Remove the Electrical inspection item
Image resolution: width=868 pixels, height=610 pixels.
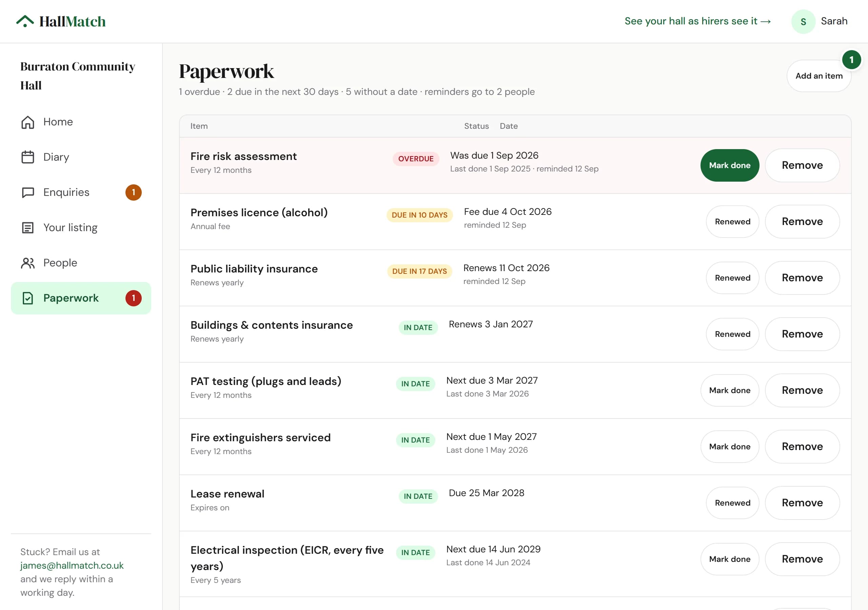click(x=802, y=560)
